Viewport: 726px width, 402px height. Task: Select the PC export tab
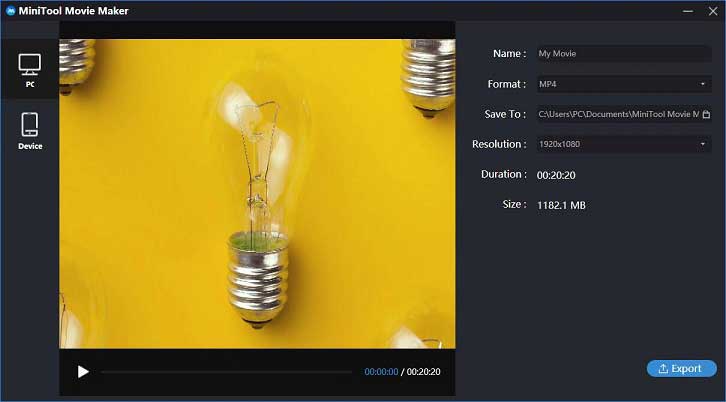tap(30, 69)
